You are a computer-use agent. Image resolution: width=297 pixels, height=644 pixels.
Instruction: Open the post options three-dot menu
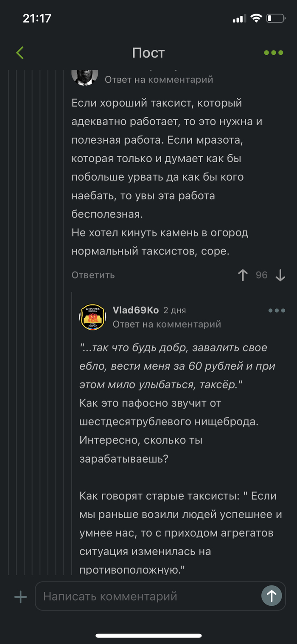click(x=274, y=53)
